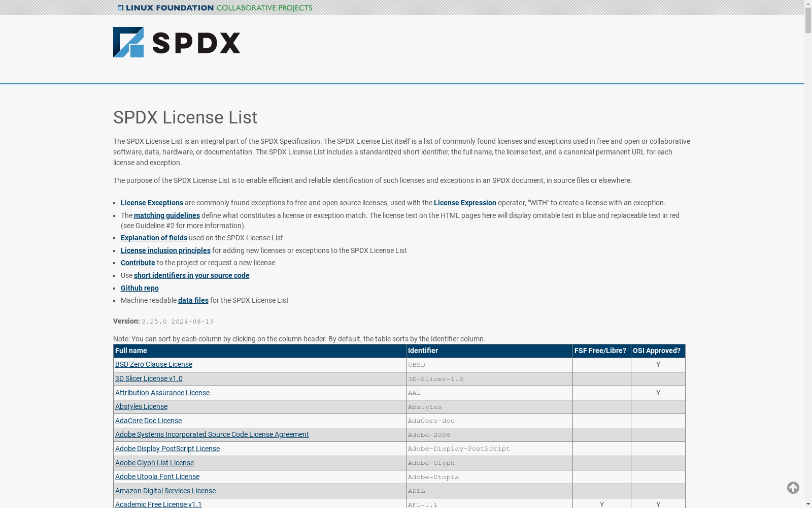812x508 pixels.
Task: Sort by OSI Approved? column header
Action: coord(658,351)
